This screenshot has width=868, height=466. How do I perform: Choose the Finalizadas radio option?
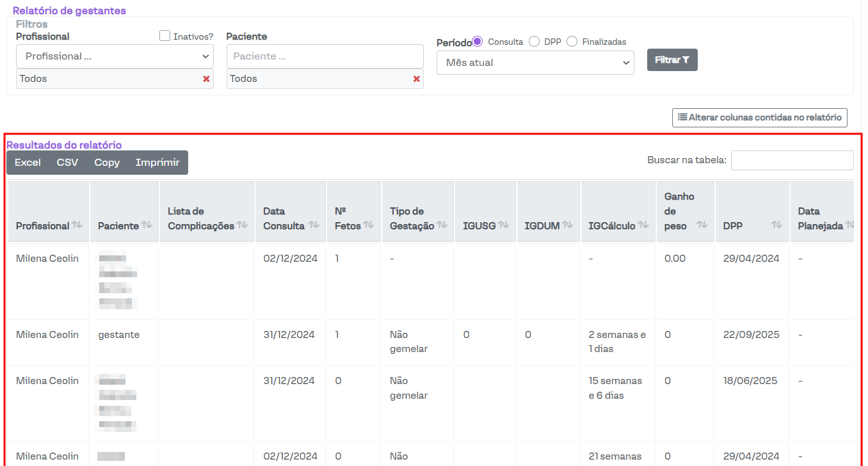[572, 42]
